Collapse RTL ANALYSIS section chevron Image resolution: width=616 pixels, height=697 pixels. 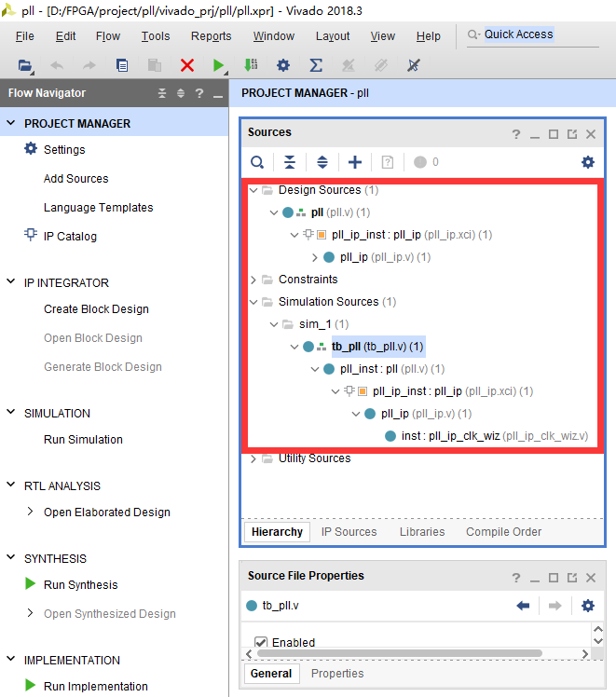coord(11,485)
